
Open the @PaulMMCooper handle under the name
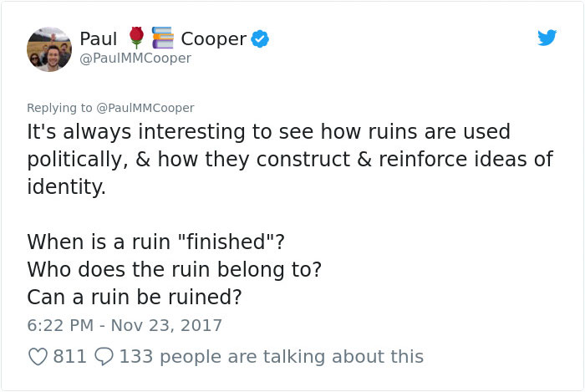135,59
